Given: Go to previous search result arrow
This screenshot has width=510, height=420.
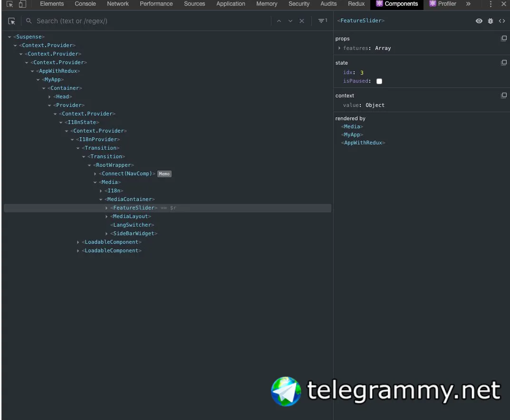Looking at the screenshot, I should (x=279, y=21).
